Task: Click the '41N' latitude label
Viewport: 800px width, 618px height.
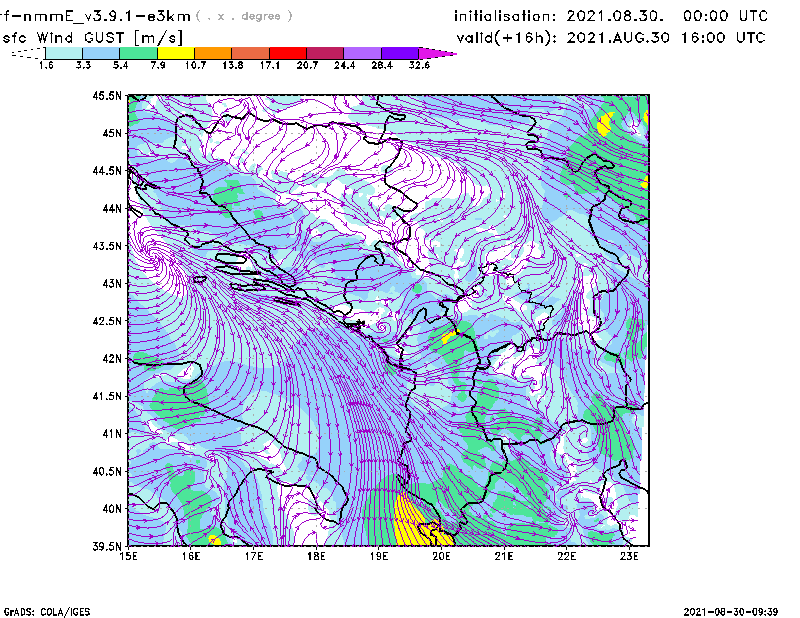Action: coord(112,434)
